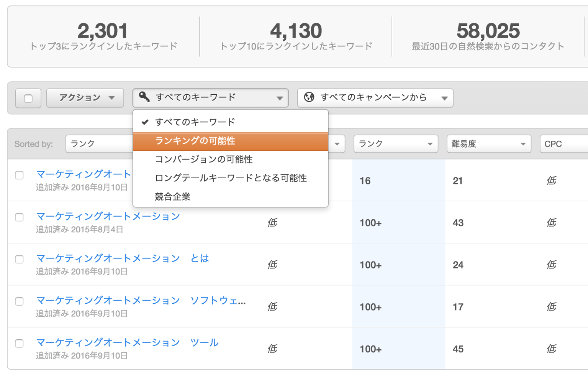
Task: Expand the すべてのキャンペーンから dropdown
Action: tap(375, 98)
